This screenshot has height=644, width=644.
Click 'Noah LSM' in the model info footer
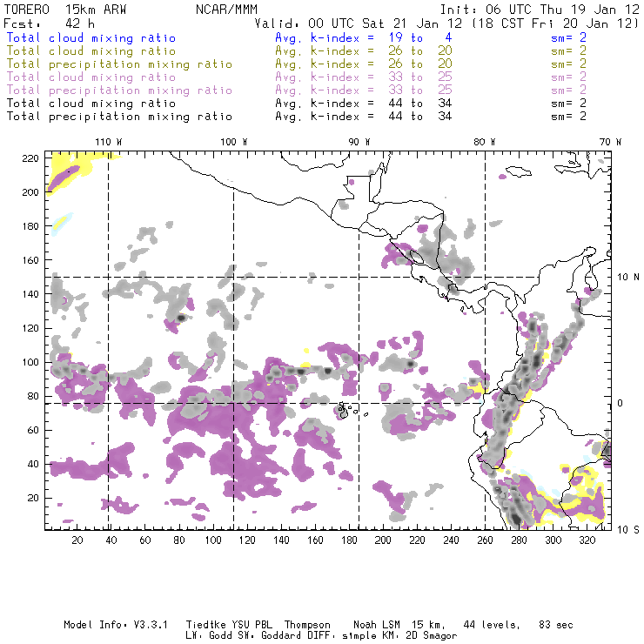[377, 625]
